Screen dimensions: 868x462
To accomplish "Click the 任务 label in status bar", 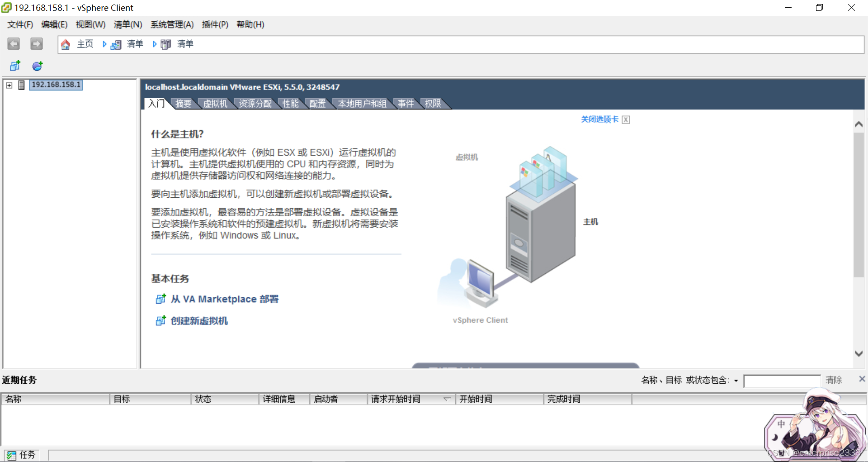I will point(27,455).
